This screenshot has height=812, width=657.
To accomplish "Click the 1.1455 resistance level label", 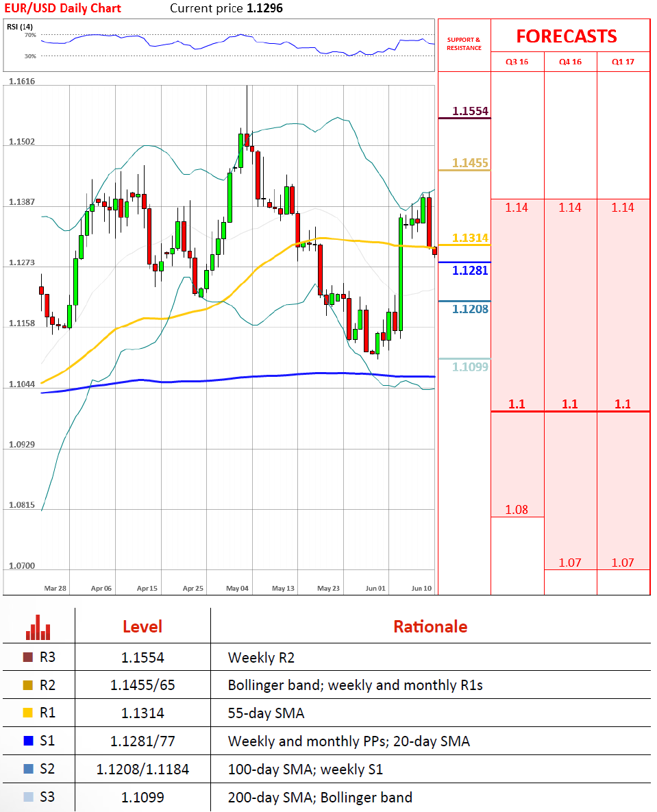I will coord(470,162).
